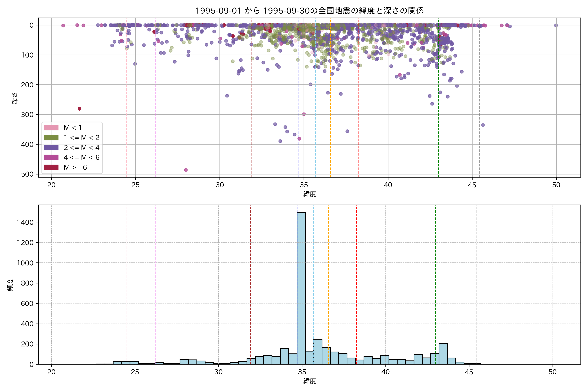Click the 頻度 y-axis label on histogram
Viewport: 588px width, 392px height.
[10, 285]
